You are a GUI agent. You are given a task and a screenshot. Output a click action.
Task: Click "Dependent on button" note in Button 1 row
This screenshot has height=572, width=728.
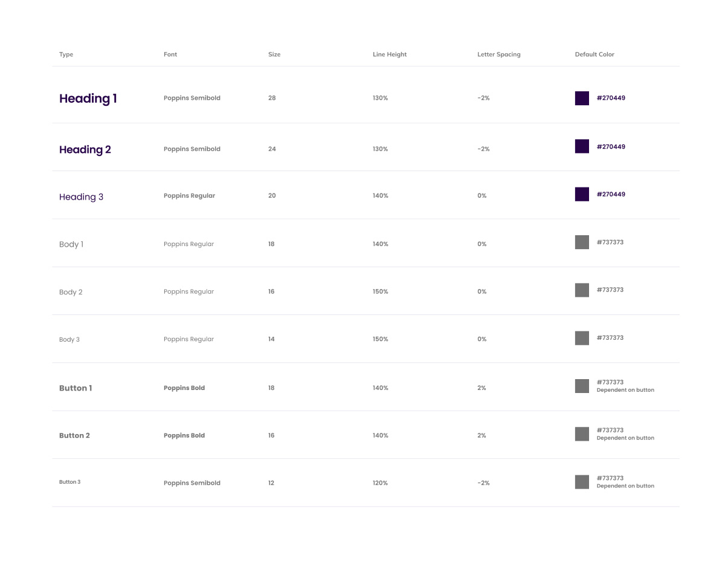pyautogui.click(x=625, y=390)
